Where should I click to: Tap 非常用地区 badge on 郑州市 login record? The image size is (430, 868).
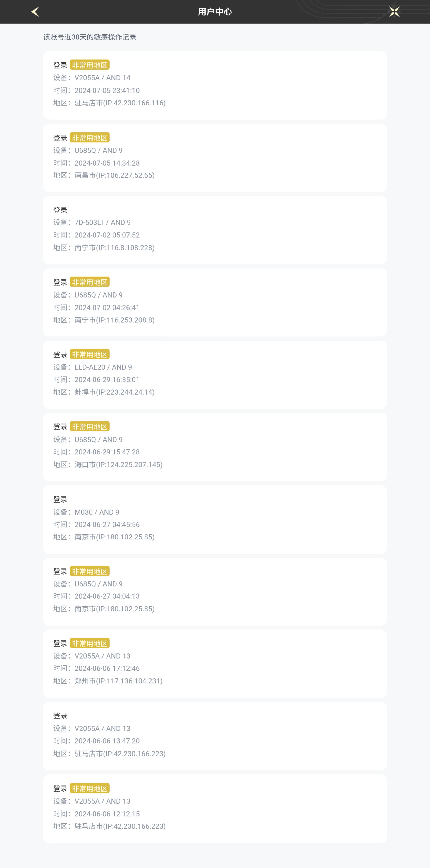(90, 643)
